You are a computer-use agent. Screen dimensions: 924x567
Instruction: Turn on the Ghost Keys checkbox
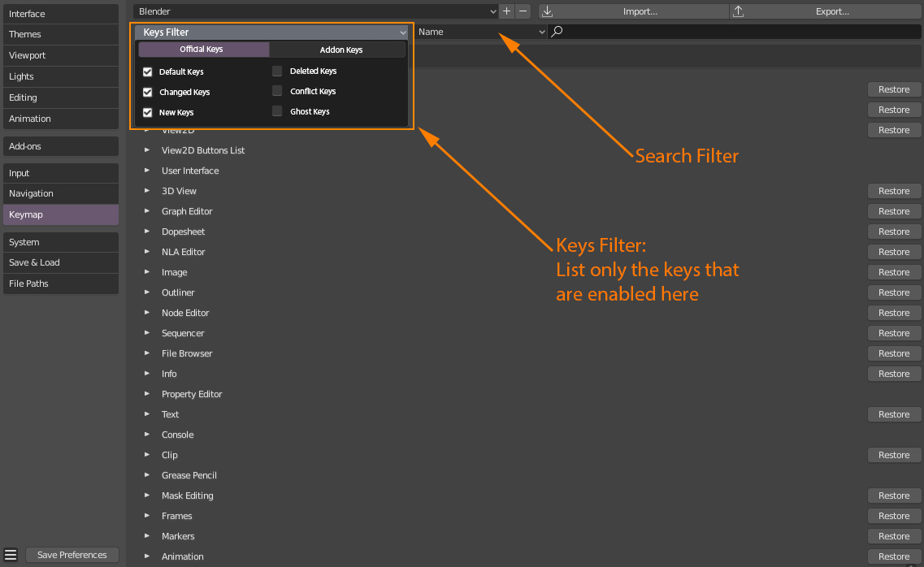click(x=277, y=111)
